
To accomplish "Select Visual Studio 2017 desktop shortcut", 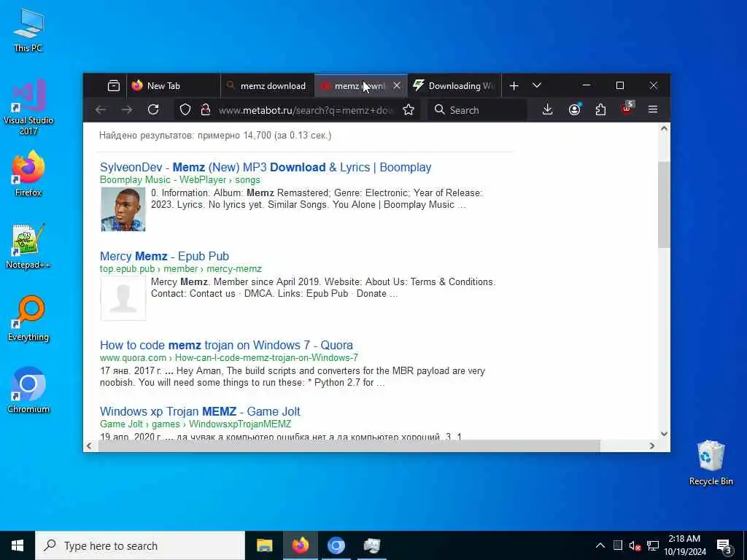I will (x=28, y=107).
